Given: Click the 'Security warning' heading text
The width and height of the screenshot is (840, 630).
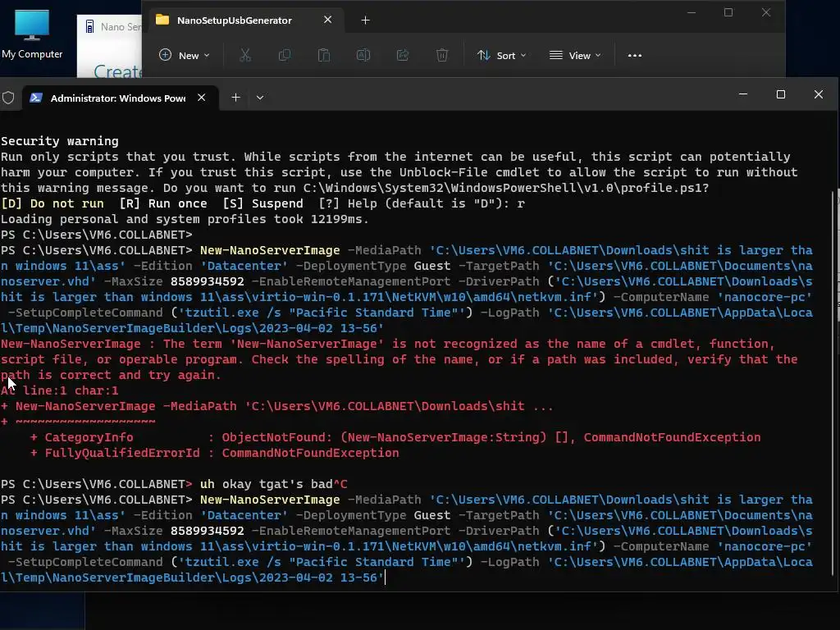Looking at the screenshot, I should point(59,141).
